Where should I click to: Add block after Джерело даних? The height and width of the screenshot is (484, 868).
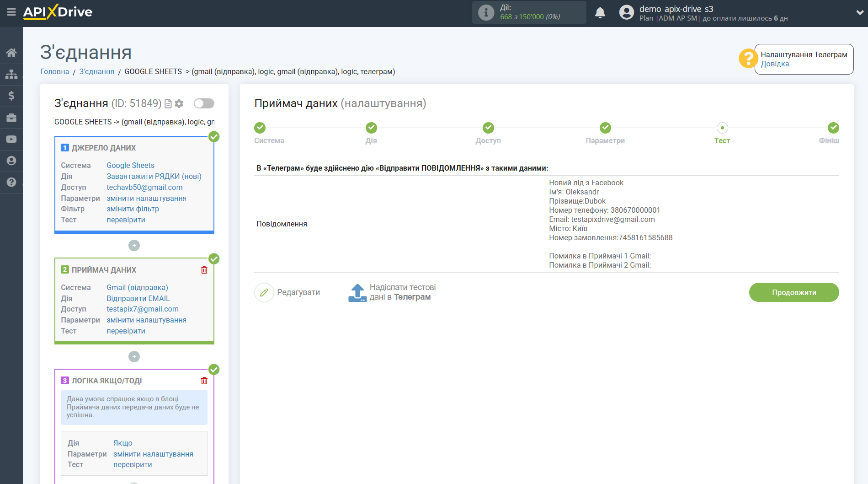(x=134, y=246)
